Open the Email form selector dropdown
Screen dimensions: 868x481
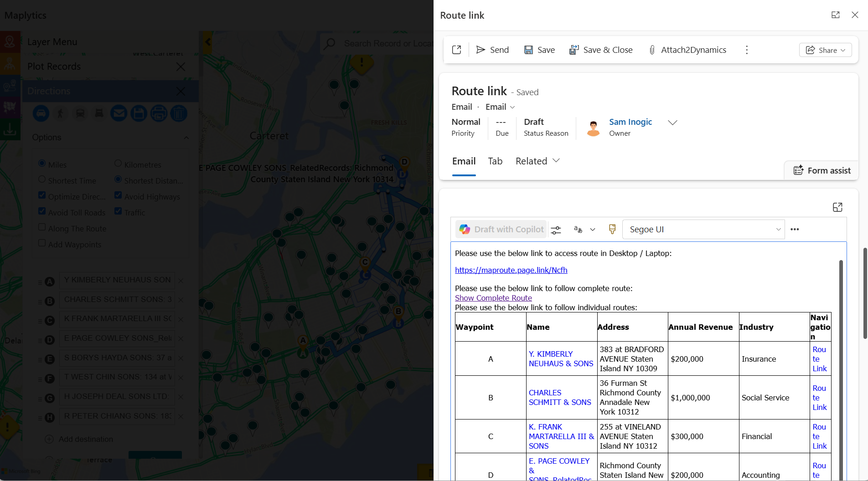click(500, 107)
